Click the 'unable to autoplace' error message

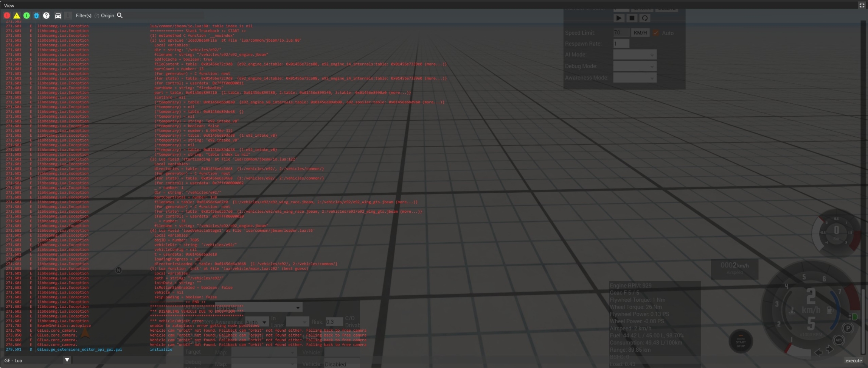(205, 326)
